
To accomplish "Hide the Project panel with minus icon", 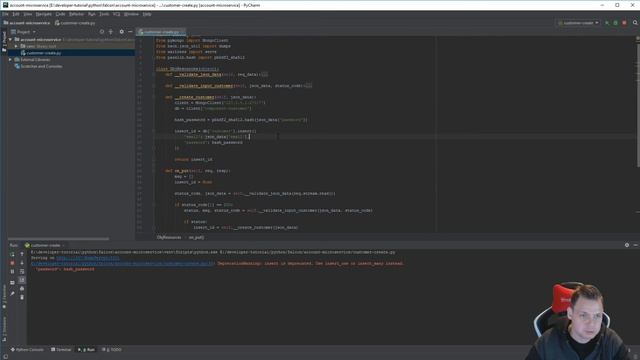I will (130, 31).
